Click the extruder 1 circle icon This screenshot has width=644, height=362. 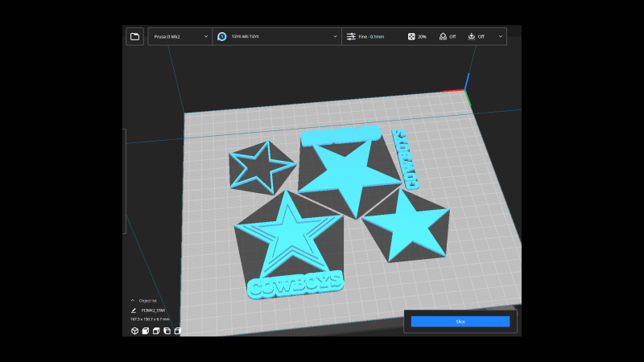click(222, 36)
